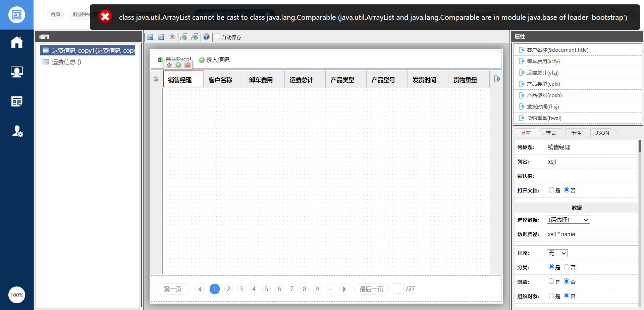
Task: Open the 选择数据 dropdown showing 请选择
Action: (568, 219)
